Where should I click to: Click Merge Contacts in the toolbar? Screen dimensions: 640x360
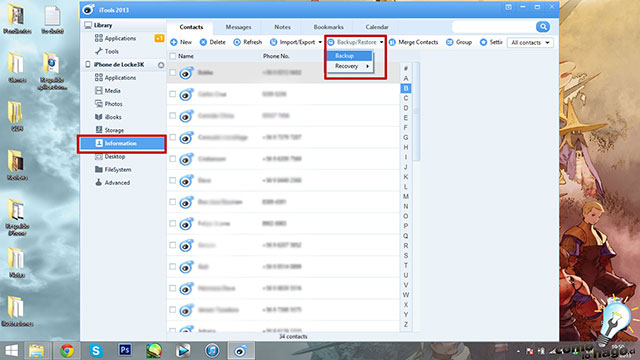(413, 42)
